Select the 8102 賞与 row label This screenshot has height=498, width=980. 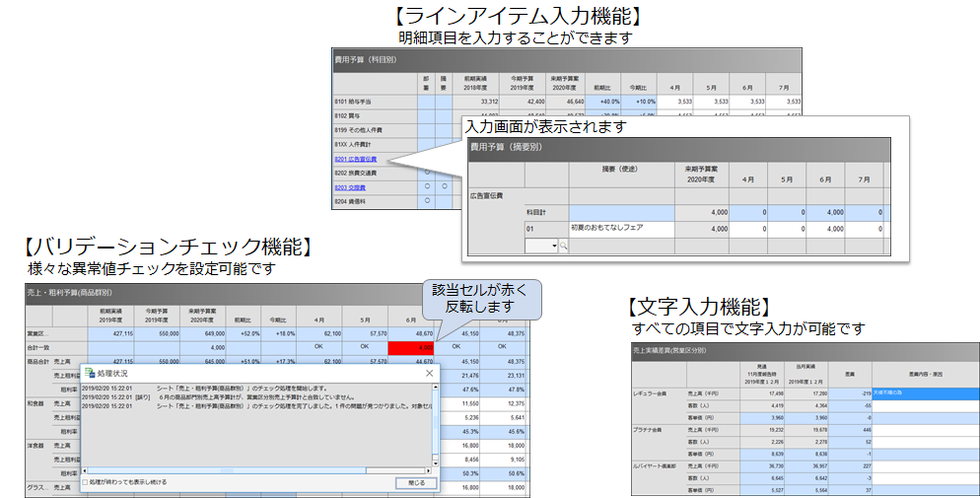347,115
